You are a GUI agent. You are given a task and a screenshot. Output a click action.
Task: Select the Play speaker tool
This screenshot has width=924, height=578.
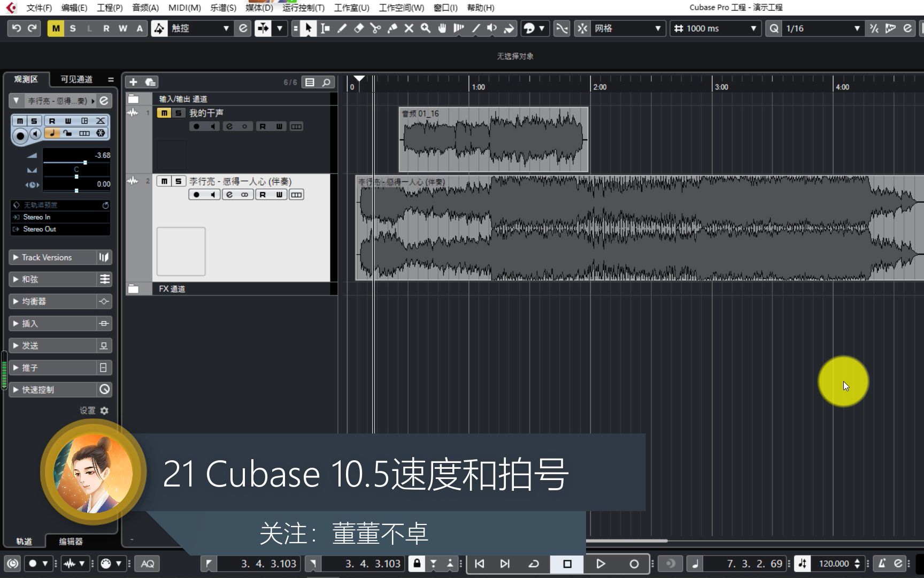492,28
